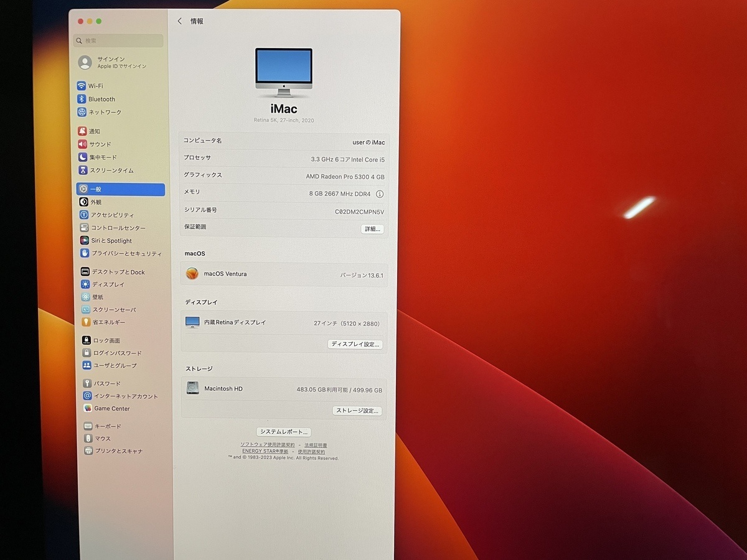
Task: Select the ネットワーク globe icon
Action: tap(82, 112)
